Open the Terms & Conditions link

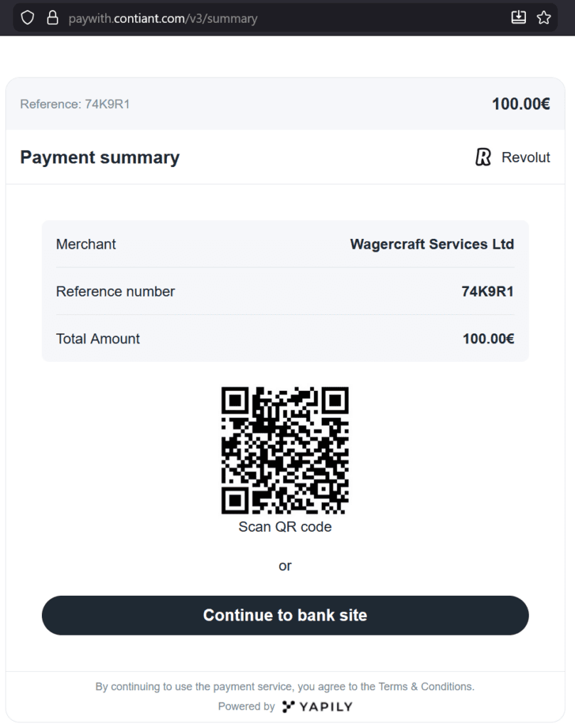424,687
